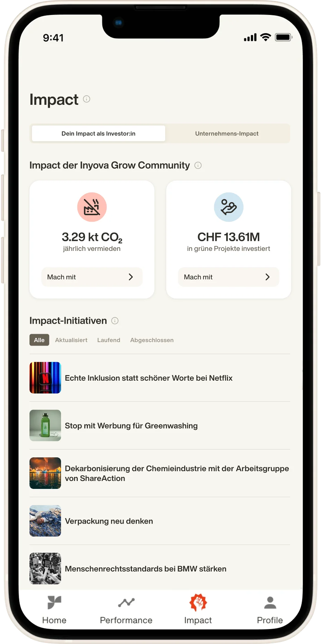
Task: Click chevron on CHF 13.61M card Mach mit
Action: [x=268, y=277]
